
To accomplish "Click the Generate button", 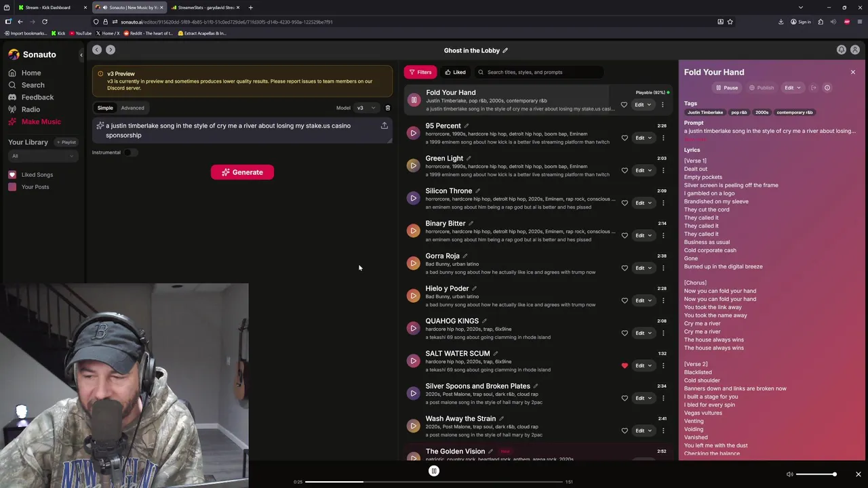I will [x=242, y=172].
